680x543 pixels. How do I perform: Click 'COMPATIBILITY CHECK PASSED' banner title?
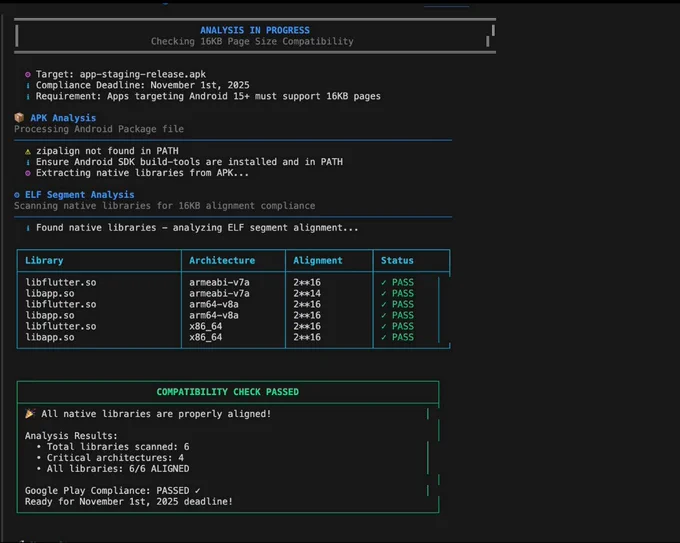(228, 392)
